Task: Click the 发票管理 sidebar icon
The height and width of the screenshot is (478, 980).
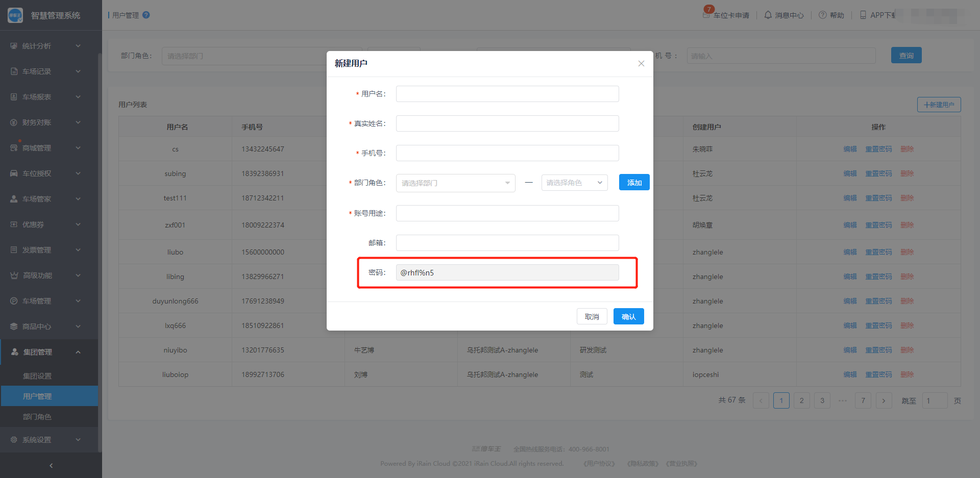Action: click(14, 250)
